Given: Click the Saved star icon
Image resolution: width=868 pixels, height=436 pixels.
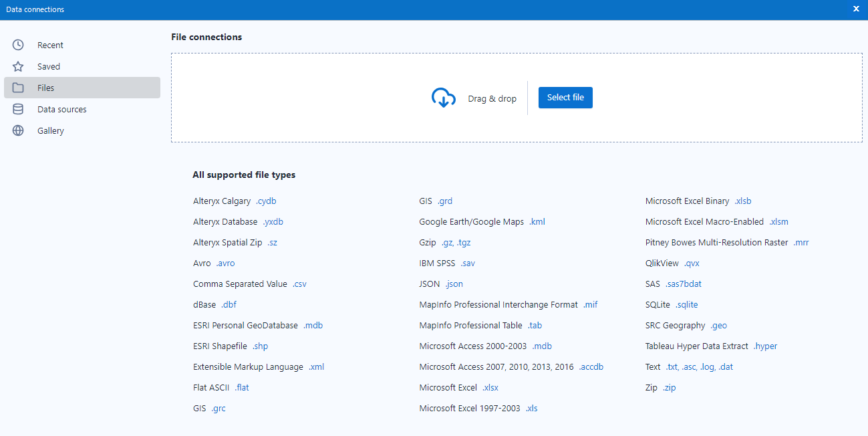Looking at the screenshot, I should pos(18,66).
